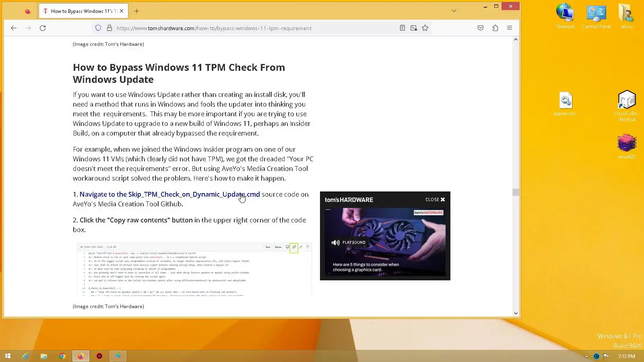Switch to Firefox taskbar button
The image size is (644, 362).
81,356
